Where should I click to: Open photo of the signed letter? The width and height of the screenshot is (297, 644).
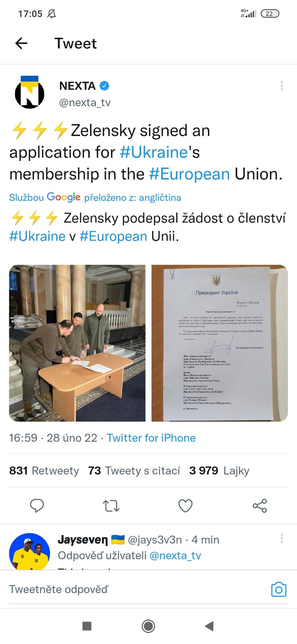click(219, 343)
